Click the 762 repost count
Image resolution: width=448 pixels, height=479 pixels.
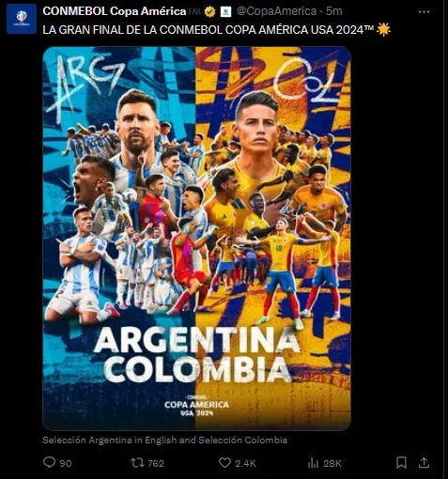click(156, 463)
